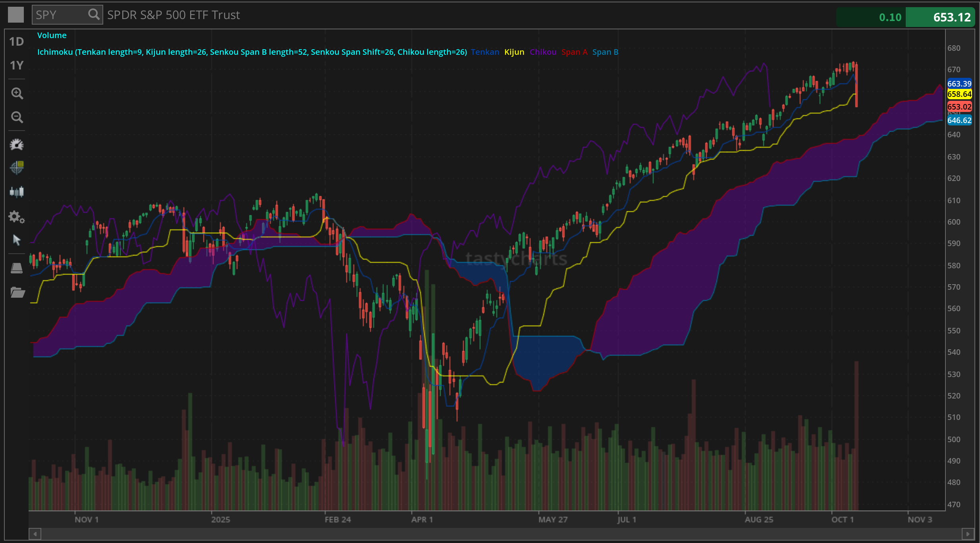Click the save drive icon
The width and height of the screenshot is (980, 543).
[x=17, y=269]
